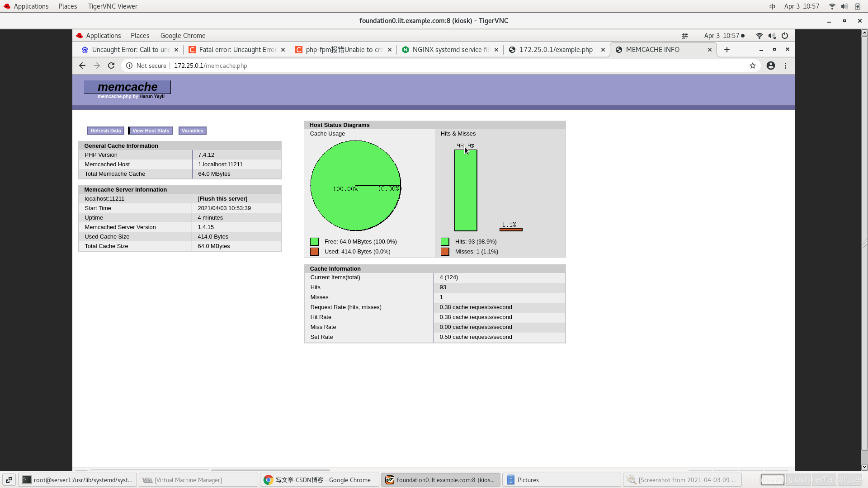Image resolution: width=868 pixels, height=488 pixels.
Task: Close the 172.25.0.1/example.php tab
Action: [603, 50]
